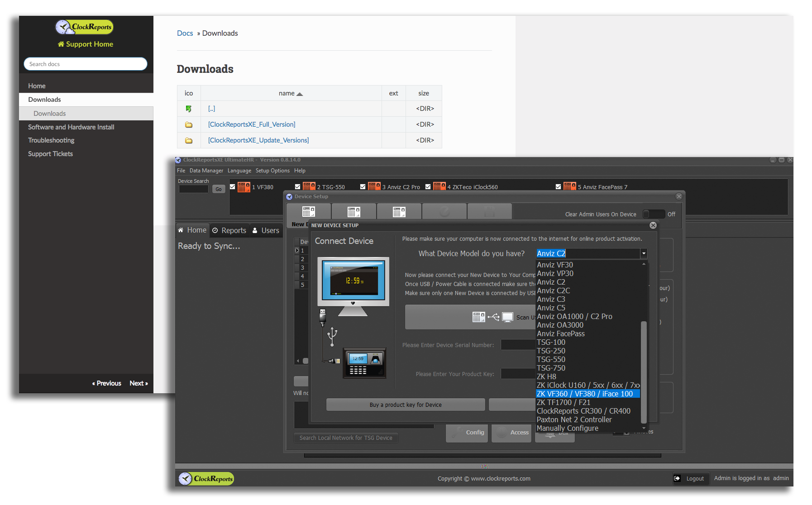Toggle Clear Admin Users On Device switch

654,214
